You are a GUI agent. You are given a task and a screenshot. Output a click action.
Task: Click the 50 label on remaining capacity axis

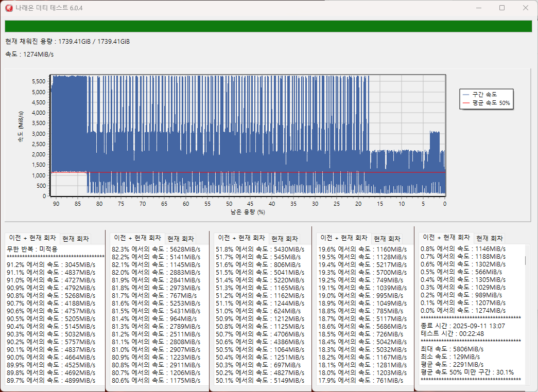pos(229,204)
